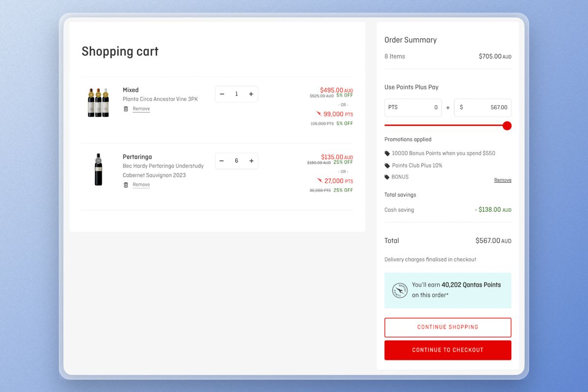
Task: Click the struck-through $180.00 AUD price
Action: pyautogui.click(x=319, y=163)
